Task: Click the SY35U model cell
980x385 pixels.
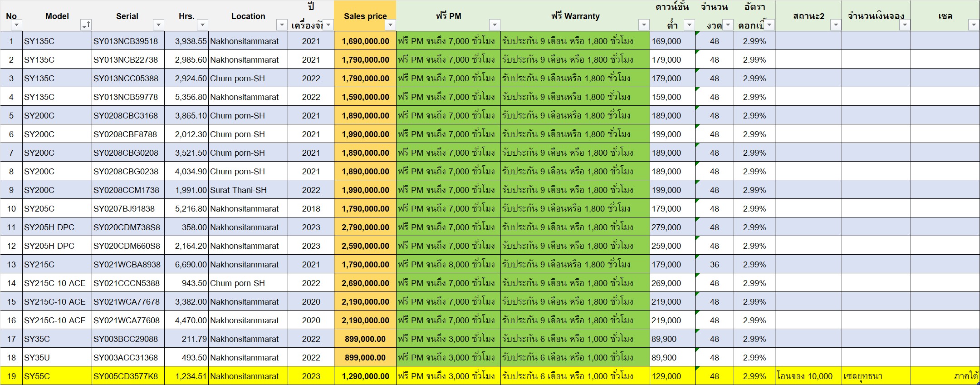Action: (x=57, y=357)
